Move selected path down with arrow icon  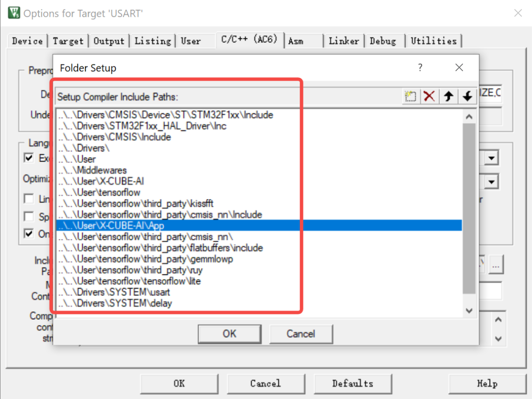[467, 97]
